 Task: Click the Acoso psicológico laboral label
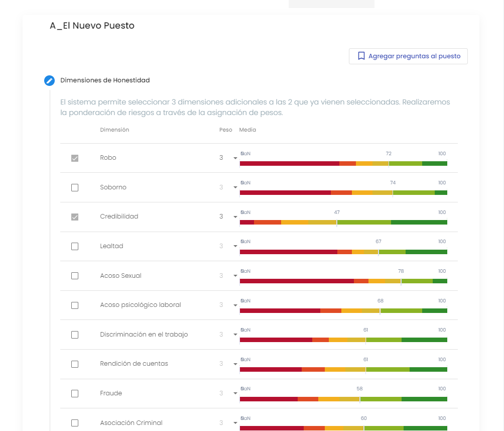coord(141,305)
